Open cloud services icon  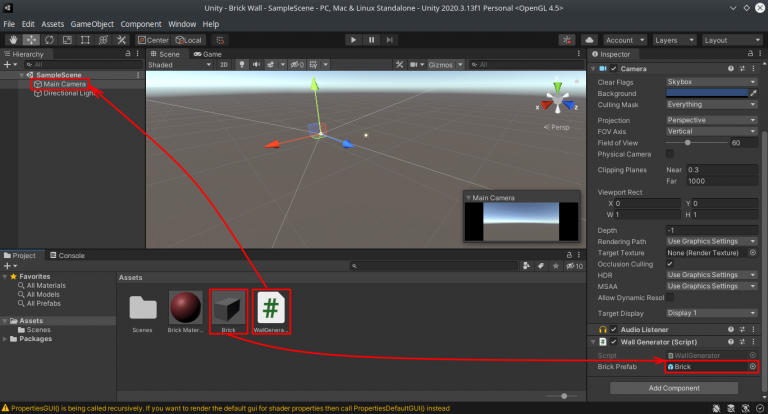coord(589,40)
